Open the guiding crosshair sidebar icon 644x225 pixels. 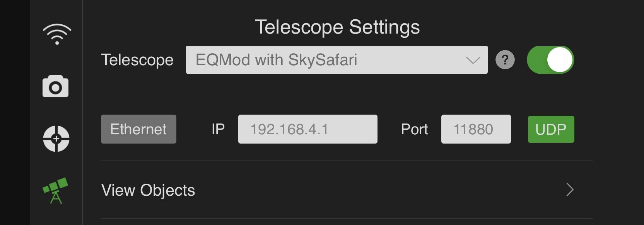pos(56,139)
